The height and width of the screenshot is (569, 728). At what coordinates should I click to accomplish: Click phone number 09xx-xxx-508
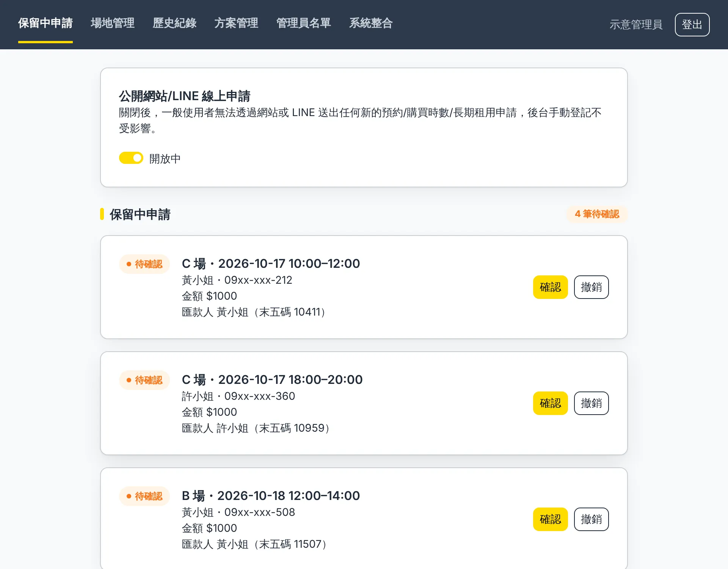(260, 512)
